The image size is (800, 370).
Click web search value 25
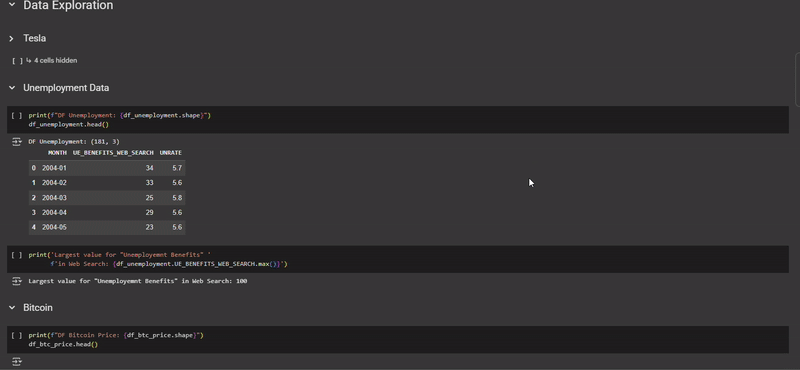coord(149,198)
